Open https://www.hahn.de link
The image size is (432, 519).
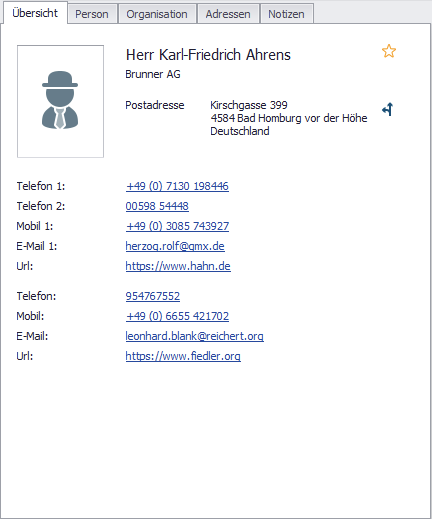[178, 266]
